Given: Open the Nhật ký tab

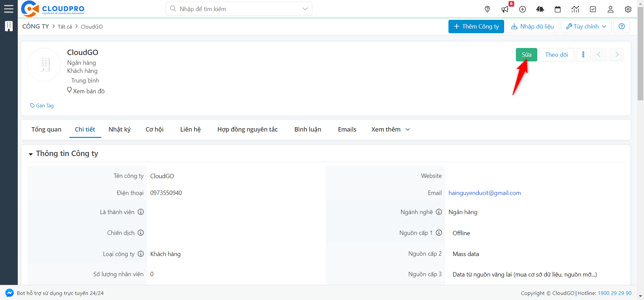Looking at the screenshot, I should tap(119, 130).
